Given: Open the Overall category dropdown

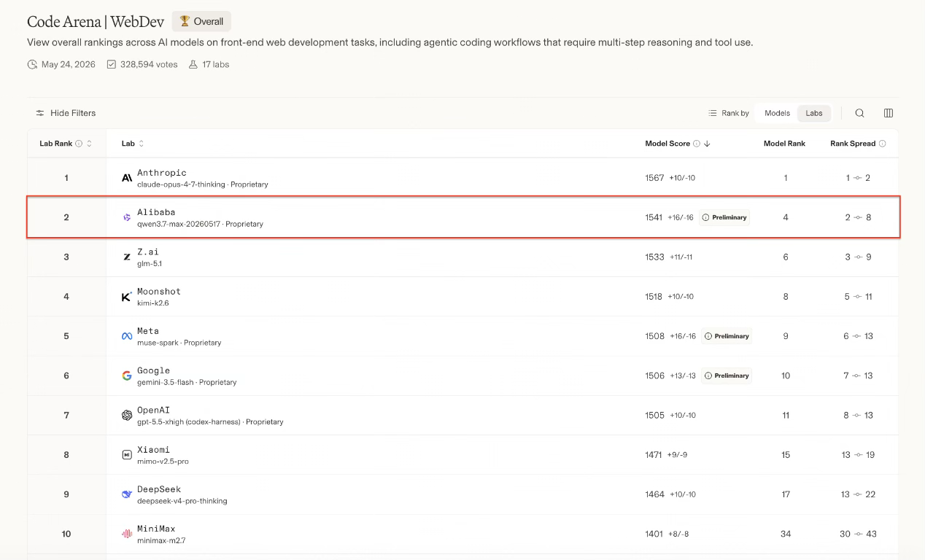Looking at the screenshot, I should tap(202, 21).
